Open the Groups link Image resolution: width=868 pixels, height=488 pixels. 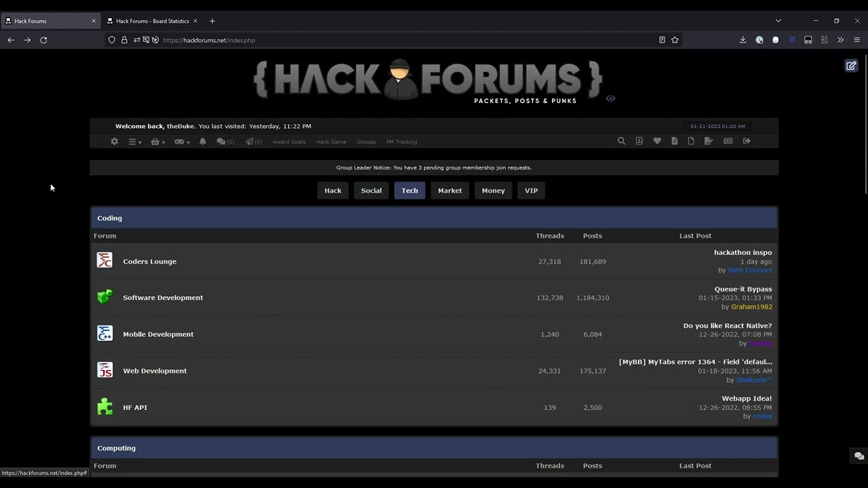tap(366, 142)
